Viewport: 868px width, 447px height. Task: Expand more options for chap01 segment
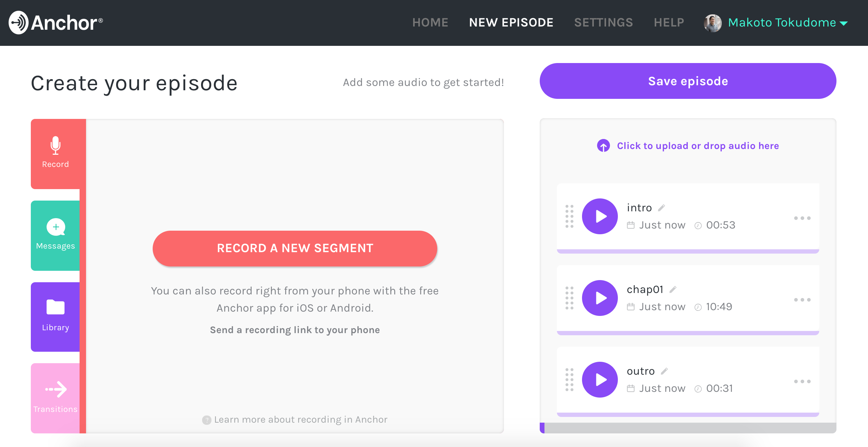pos(802,300)
